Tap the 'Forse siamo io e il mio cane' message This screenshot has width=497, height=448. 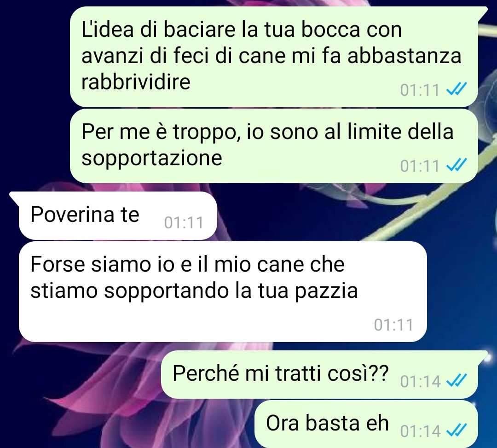(x=223, y=292)
